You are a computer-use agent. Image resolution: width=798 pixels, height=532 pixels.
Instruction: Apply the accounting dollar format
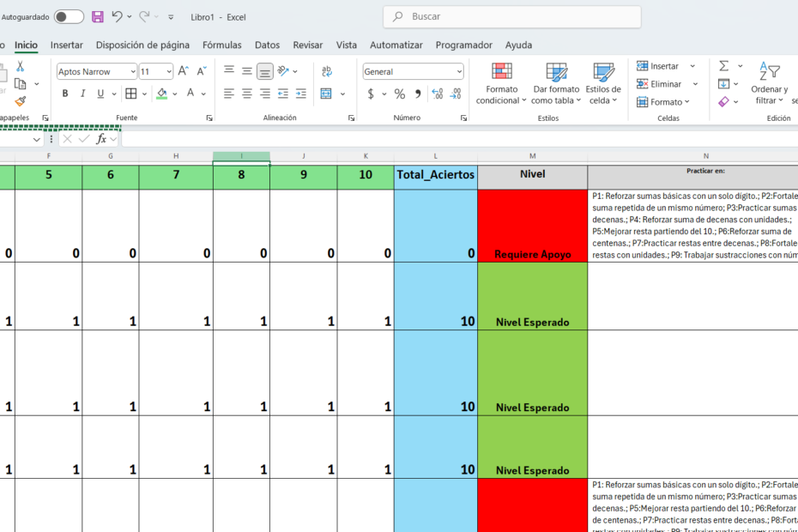pos(371,94)
